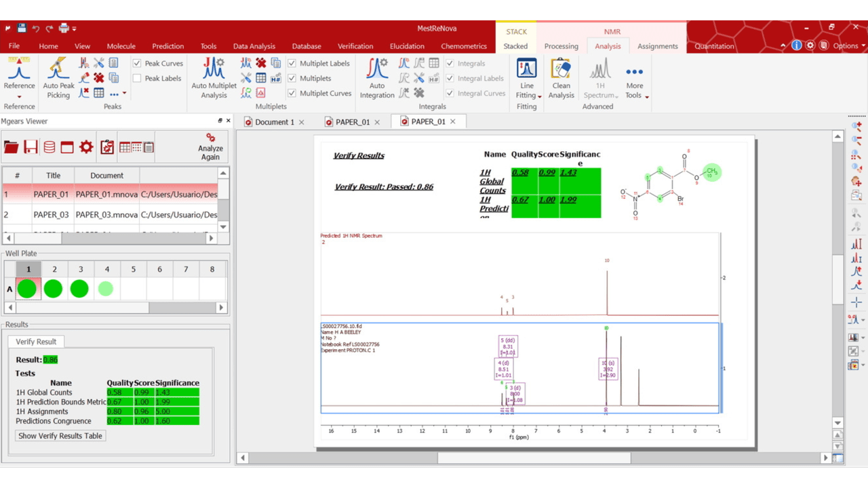Open folder in Mgears Viewer toolbar
The height and width of the screenshot is (488, 868).
click(11, 147)
